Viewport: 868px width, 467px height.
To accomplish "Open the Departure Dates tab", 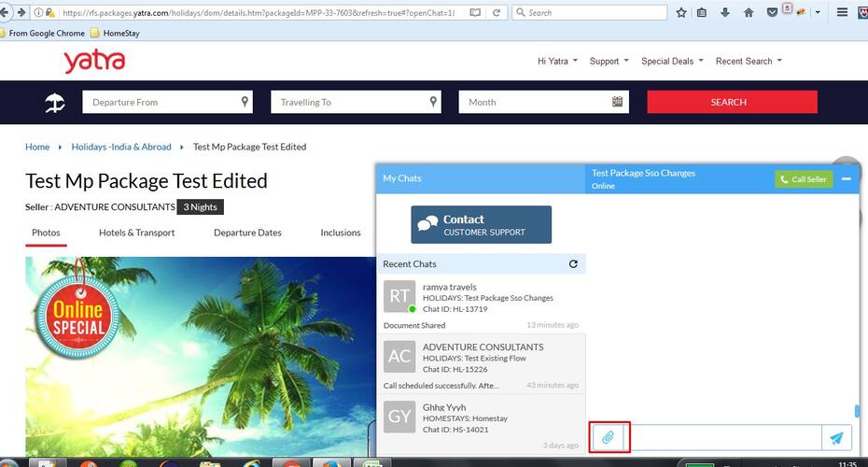I will [x=247, y=233].
